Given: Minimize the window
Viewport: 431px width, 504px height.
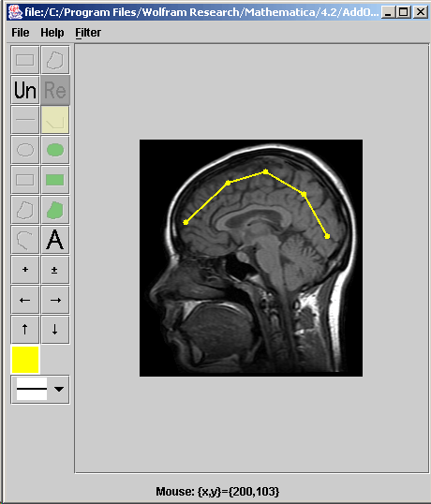Looking at the screenshot, I should click(388, 12).
